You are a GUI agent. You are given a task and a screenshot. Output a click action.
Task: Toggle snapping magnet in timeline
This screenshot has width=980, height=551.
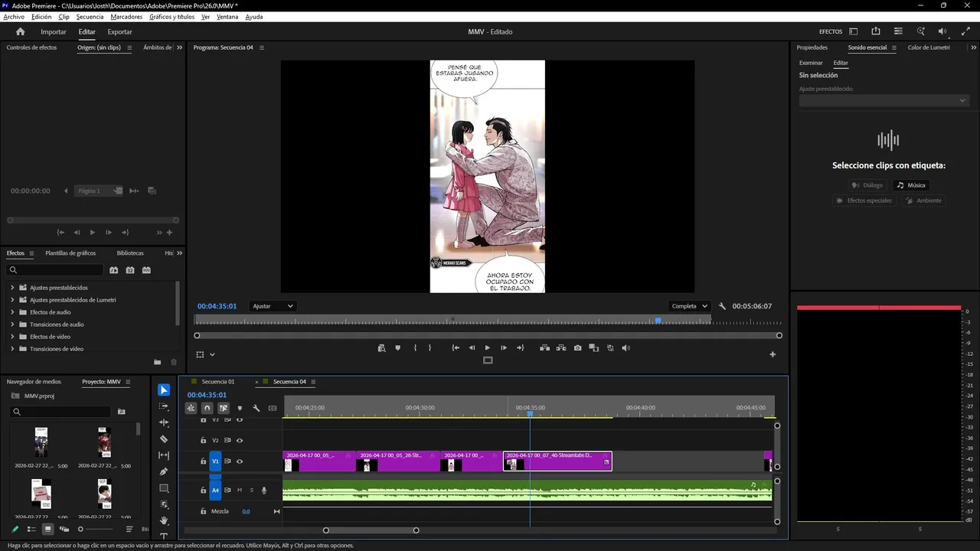207,409
